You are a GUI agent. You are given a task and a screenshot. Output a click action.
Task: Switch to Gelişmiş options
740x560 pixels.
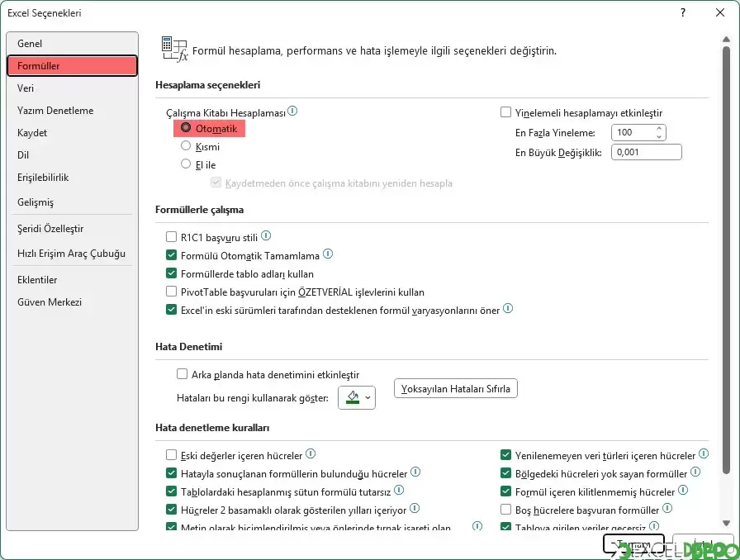click(x=72, y=202)
